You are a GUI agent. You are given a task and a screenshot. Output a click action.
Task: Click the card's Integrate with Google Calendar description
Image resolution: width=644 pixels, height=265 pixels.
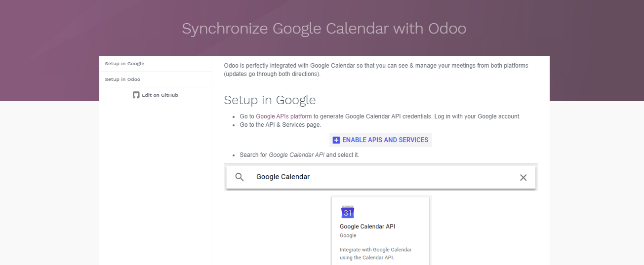(376, 254)
